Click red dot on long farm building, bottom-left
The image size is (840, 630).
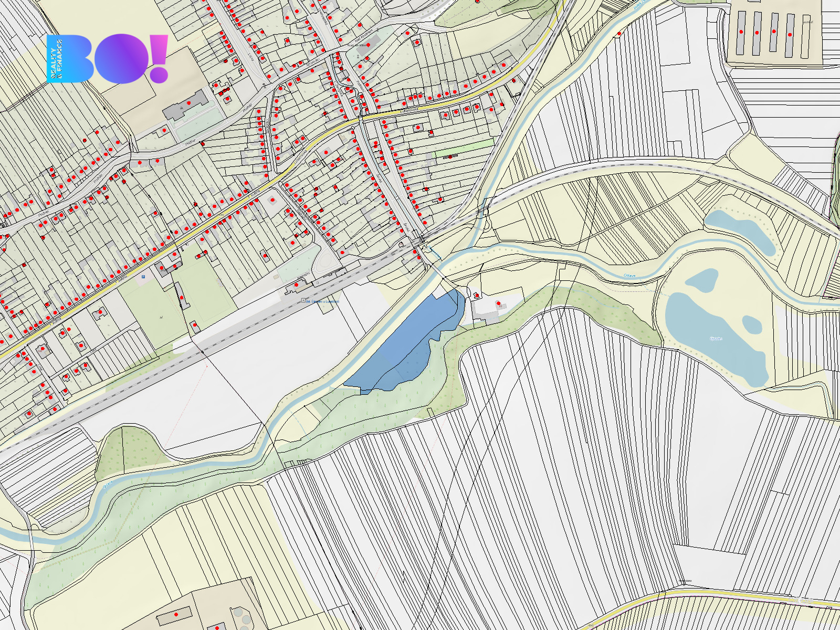(x=176, y=614)
